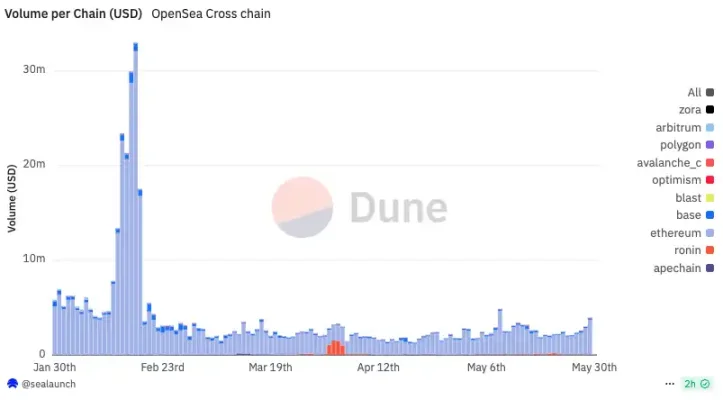The image size is (723, 400).
Task: Open the three-dot options menu
Action: coord(669,383)
